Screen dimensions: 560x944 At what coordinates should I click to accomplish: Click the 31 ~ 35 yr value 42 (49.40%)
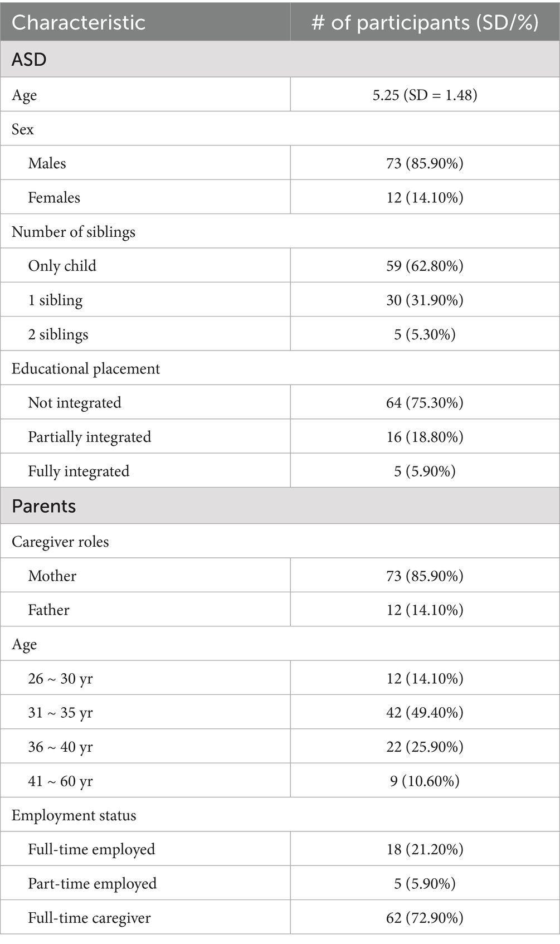(425, 713)
